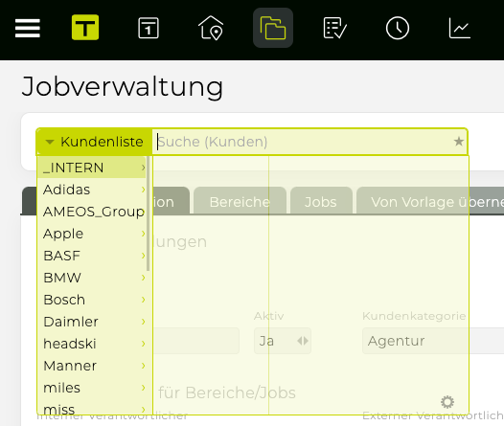Click the yellow T logo icon
Viewport: 504px width, 426px height.
pos(85,28)
